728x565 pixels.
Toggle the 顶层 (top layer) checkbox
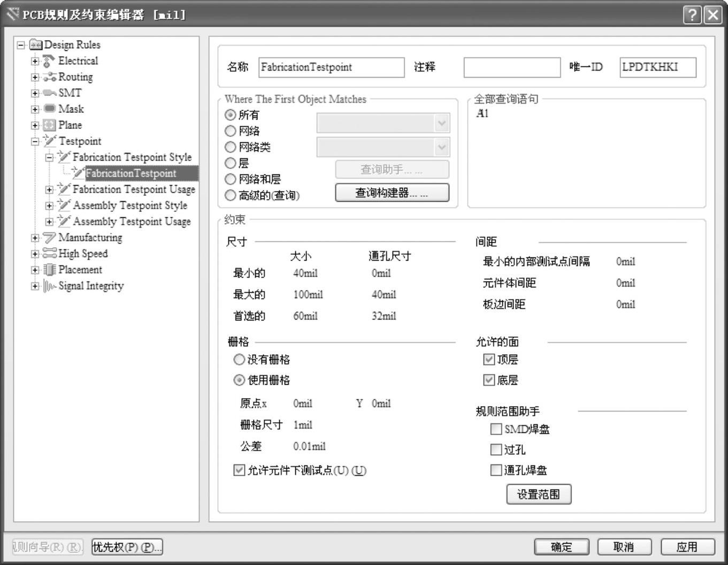(489, 360)
